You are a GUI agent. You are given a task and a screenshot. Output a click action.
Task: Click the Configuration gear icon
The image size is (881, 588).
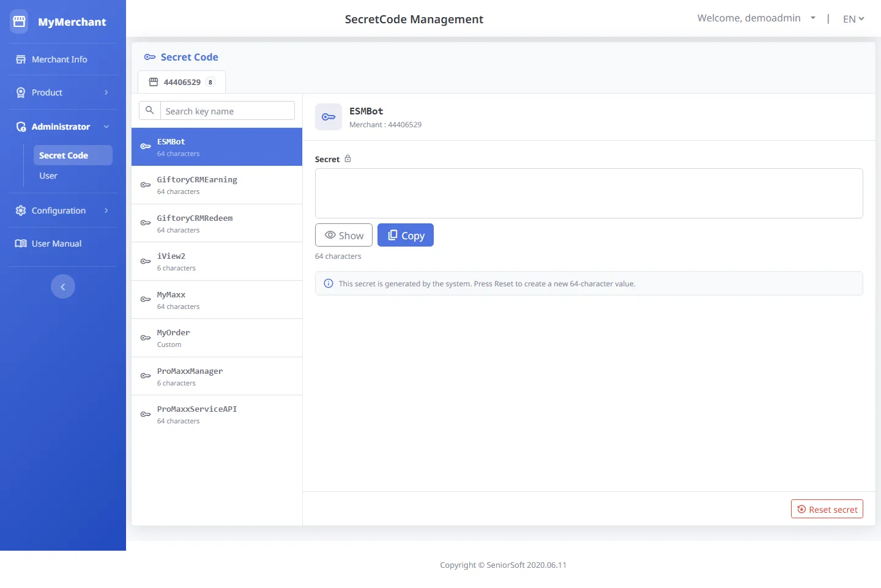coord(21,210)
